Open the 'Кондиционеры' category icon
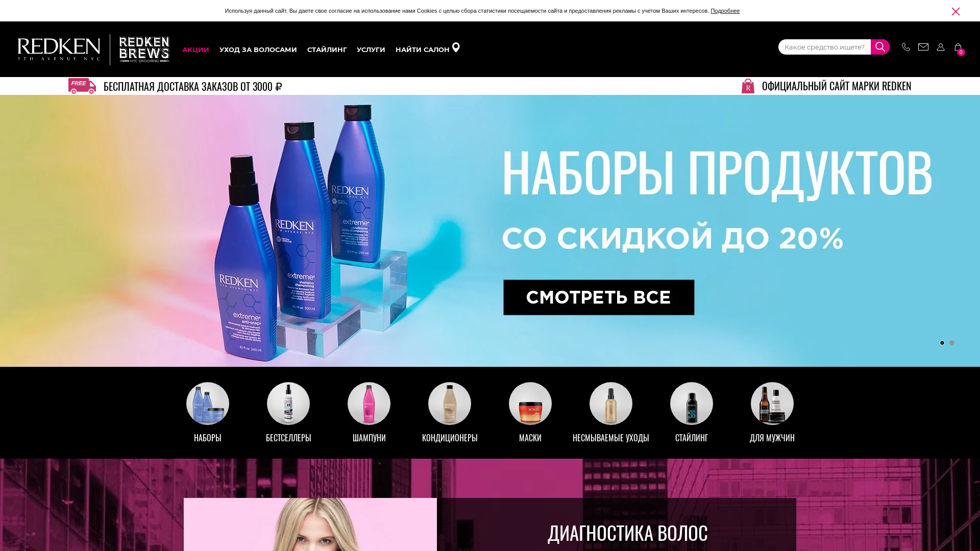This screenshot has width=980, height=551. [x=450, y=404]
